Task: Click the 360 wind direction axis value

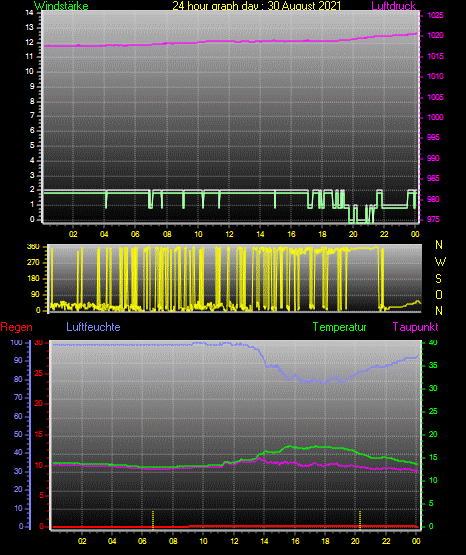Action: pos(33,247)
